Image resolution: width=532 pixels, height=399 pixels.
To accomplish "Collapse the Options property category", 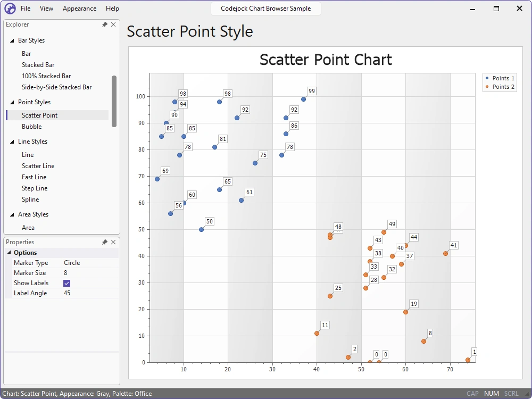I will point(9,253).
